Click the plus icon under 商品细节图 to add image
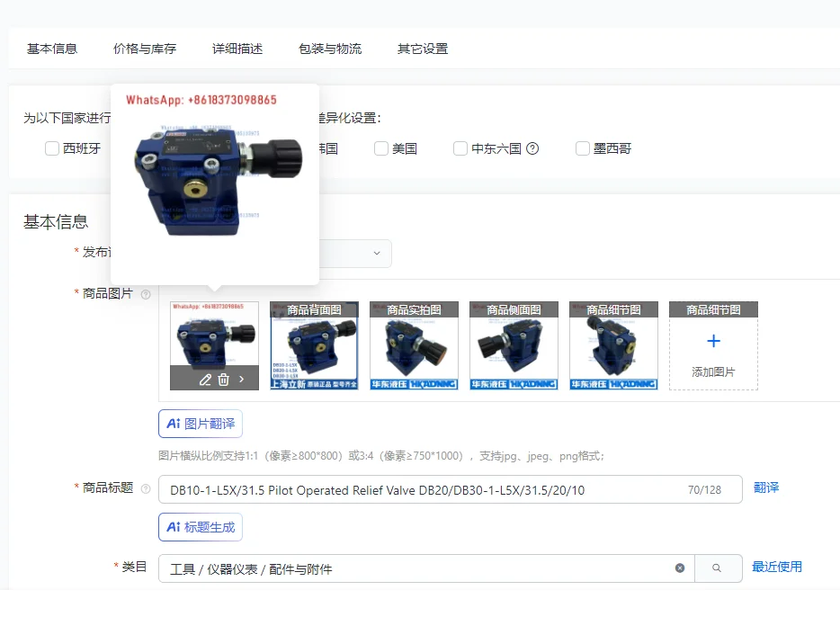 pos(713,340)
